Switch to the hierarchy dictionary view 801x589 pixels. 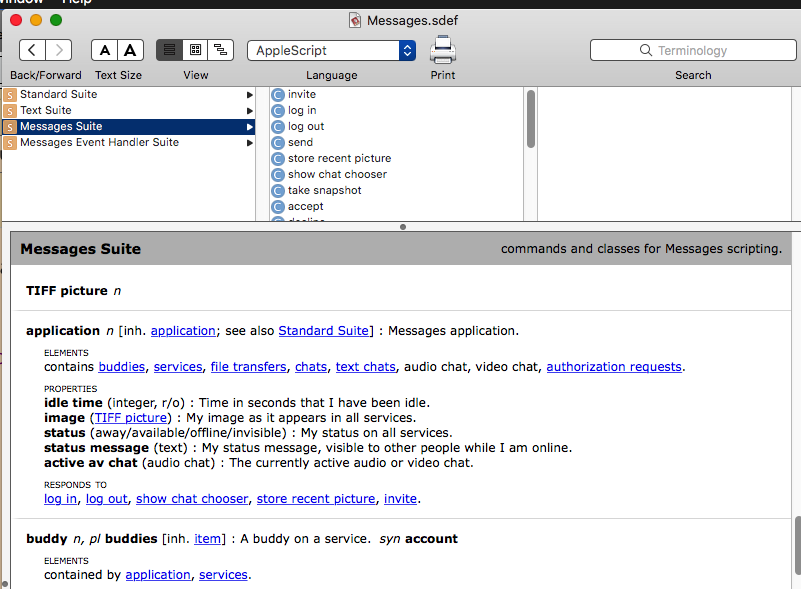tap(221, 49)
